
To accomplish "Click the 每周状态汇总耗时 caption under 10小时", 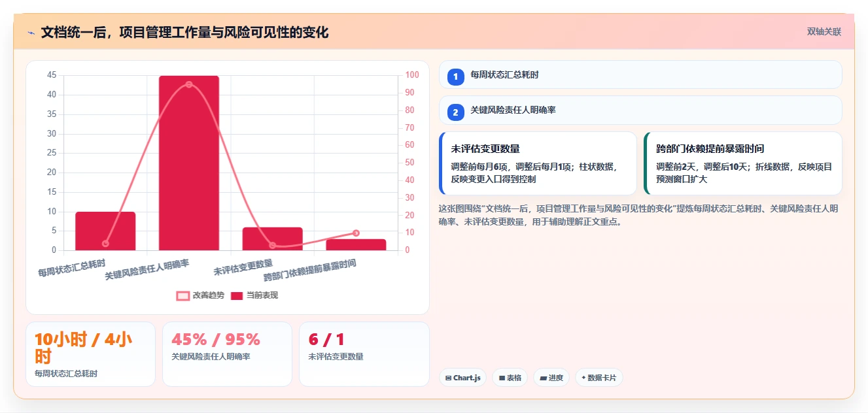I will click(66, 374).
